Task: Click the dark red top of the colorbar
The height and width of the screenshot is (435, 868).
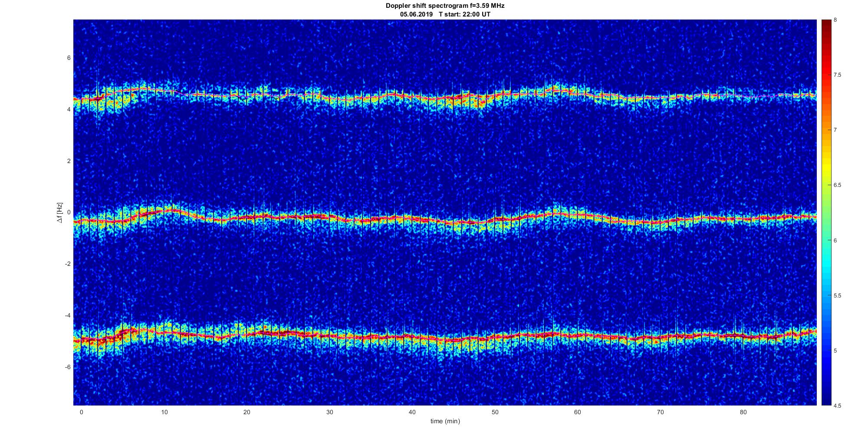Action: point(826,26)
